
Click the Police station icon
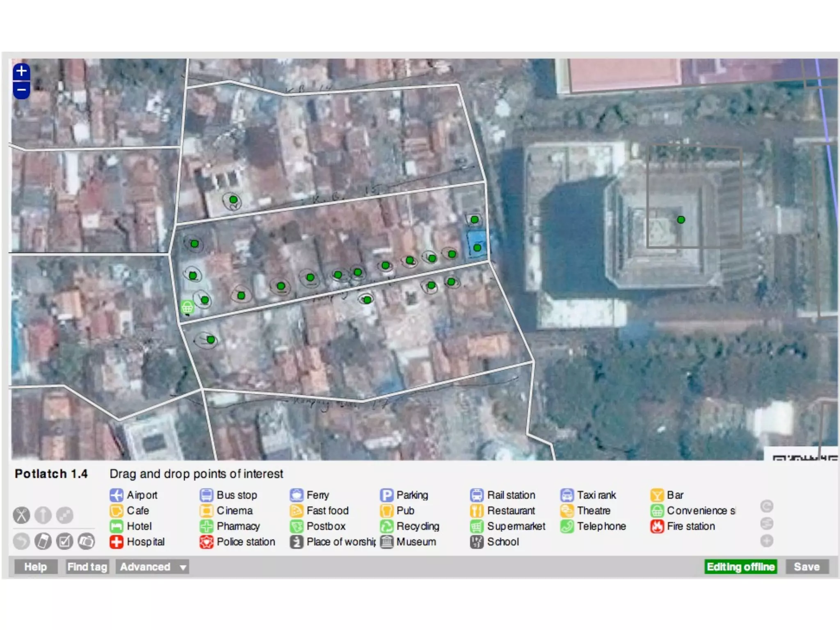click(206, 542)
